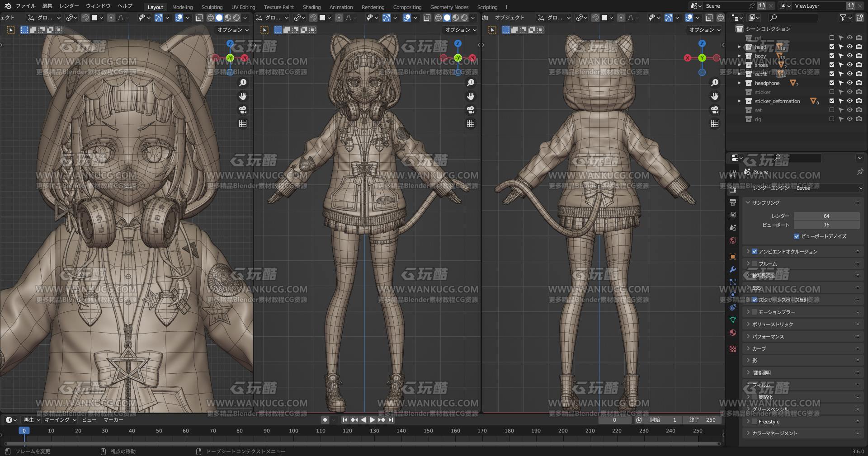Click the pan hand icon in right viewport

(x=715, y=96)
